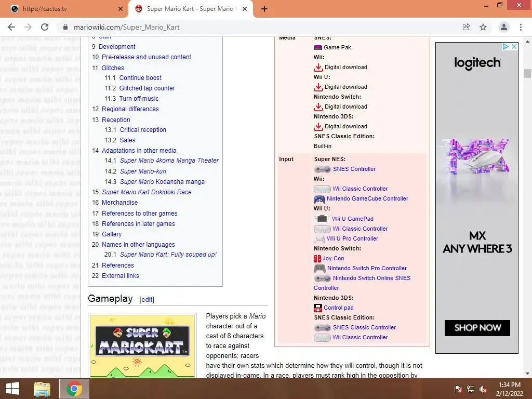Viewport: 532px width, 399px height.
Task: Open Super Mario 4koma Manga Theater entry
Action: tap(169, 161)
